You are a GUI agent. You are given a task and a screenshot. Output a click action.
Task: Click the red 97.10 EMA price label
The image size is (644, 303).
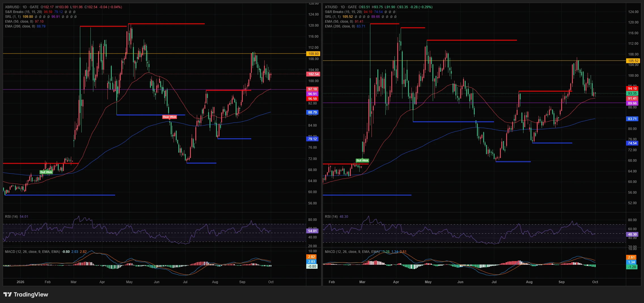(x=313, y=89)
